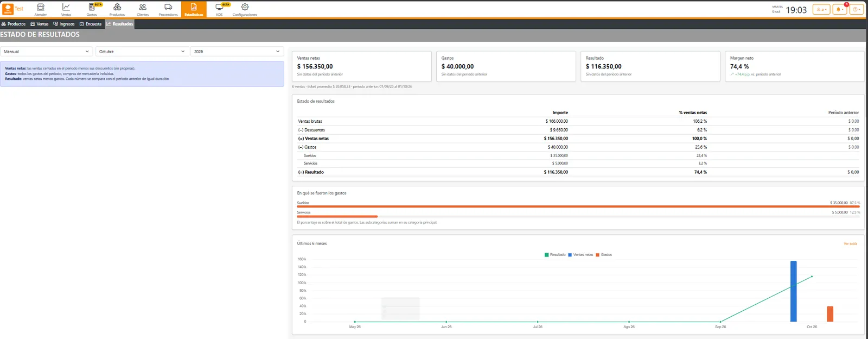The width and height of the screenshot is (868, 339).
Task: Open the KDS monitor section
Action: (x=219, y=9)
